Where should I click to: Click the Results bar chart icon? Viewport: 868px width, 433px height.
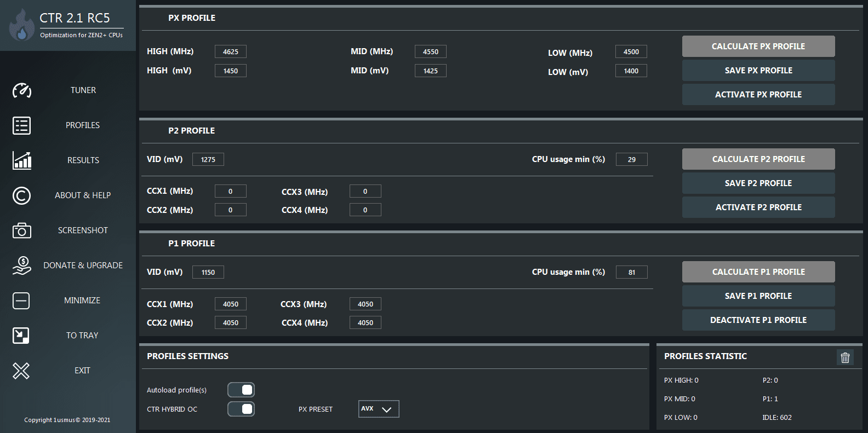tap(22, 160)
